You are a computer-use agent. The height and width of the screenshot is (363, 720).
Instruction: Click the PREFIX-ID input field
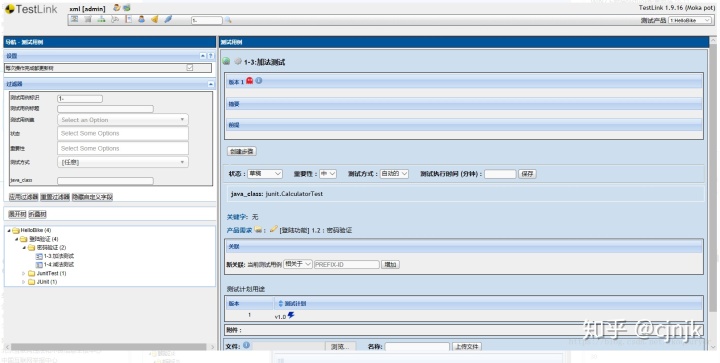click(347, 265)
